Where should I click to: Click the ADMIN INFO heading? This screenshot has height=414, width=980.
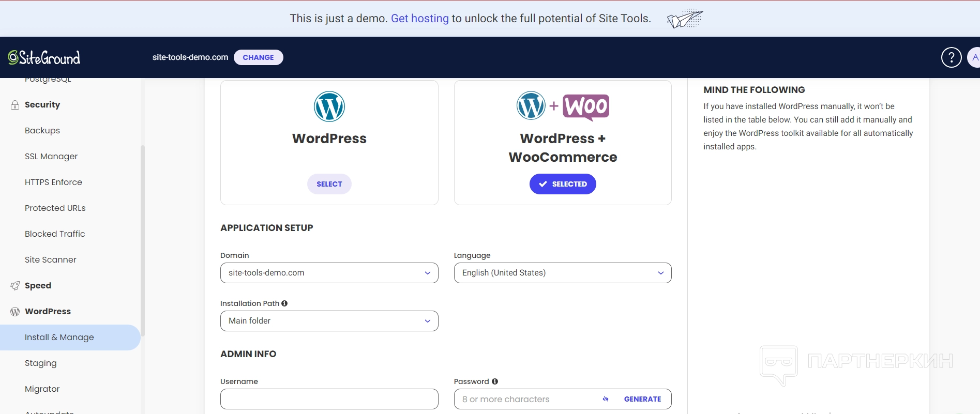pos(248,354)
